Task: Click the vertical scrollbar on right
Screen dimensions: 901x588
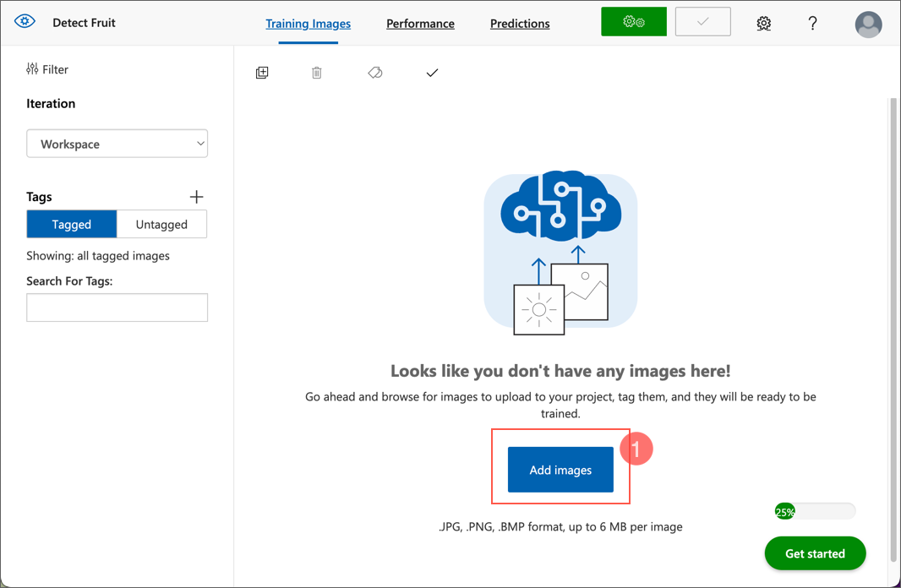Action: [893, 330]
